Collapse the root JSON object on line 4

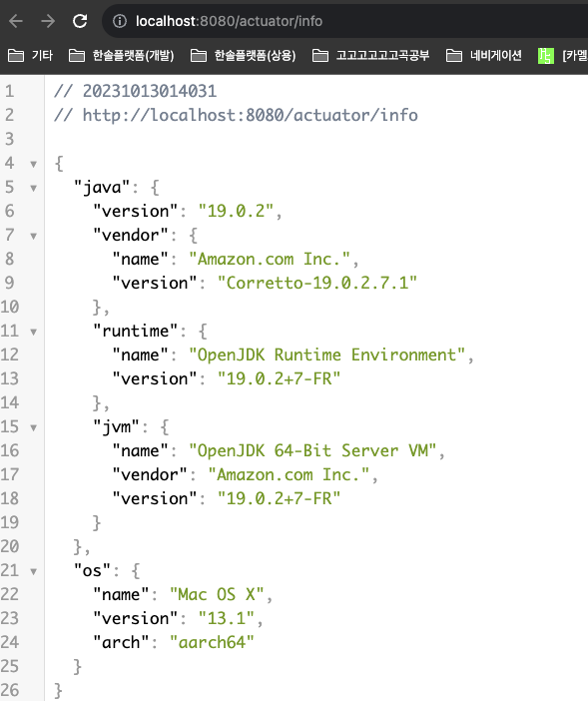click(x=34, y=164)
